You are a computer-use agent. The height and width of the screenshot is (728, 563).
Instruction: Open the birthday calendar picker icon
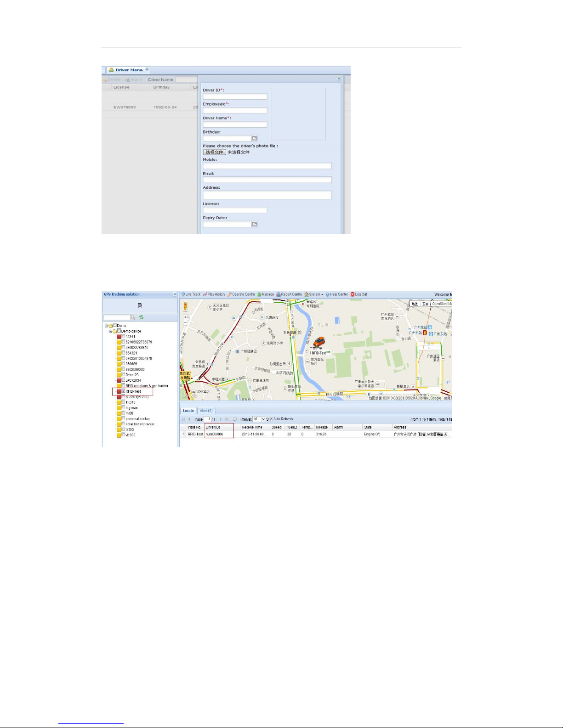click(255, 138)
